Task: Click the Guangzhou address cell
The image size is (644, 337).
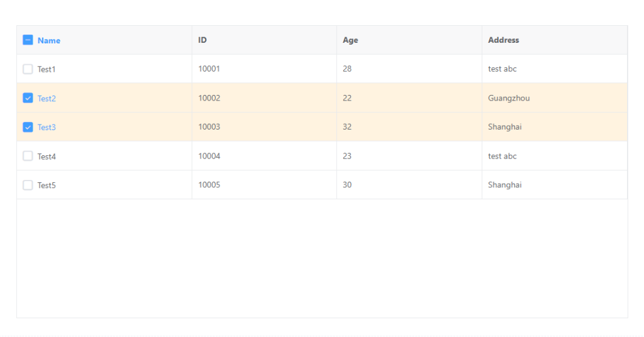Action: pos(509,98)
